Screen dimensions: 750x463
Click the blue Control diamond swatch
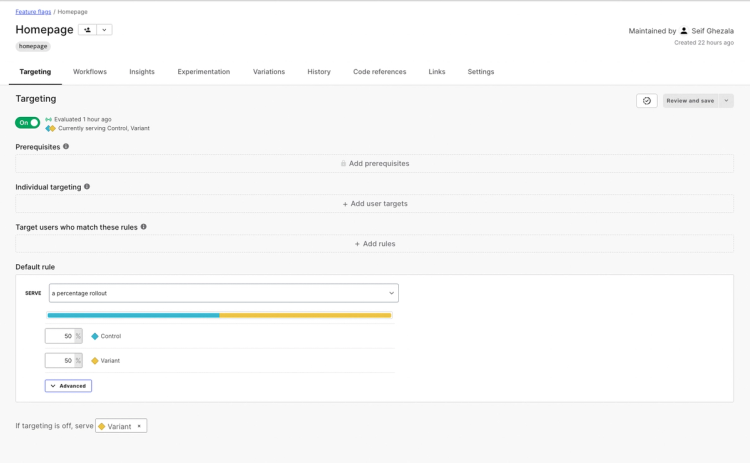95,336
